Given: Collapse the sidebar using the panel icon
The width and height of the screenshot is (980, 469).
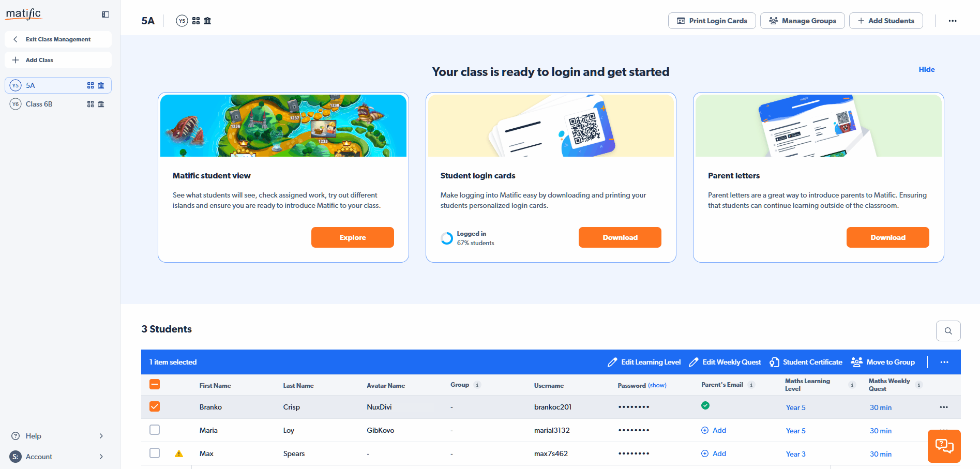Looking at the screenshot, I should tap(105, 14).
